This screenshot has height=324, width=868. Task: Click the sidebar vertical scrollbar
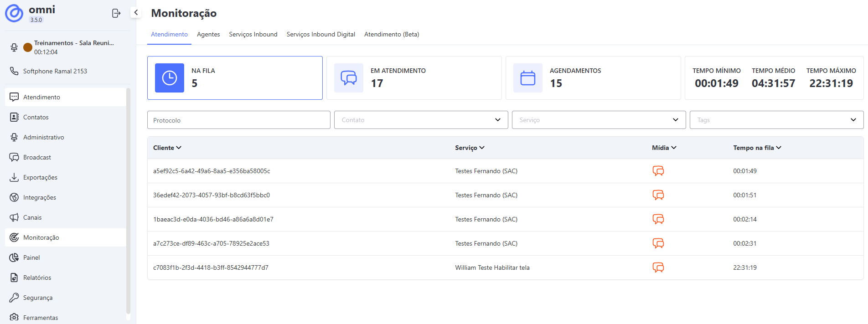(128, 201)
